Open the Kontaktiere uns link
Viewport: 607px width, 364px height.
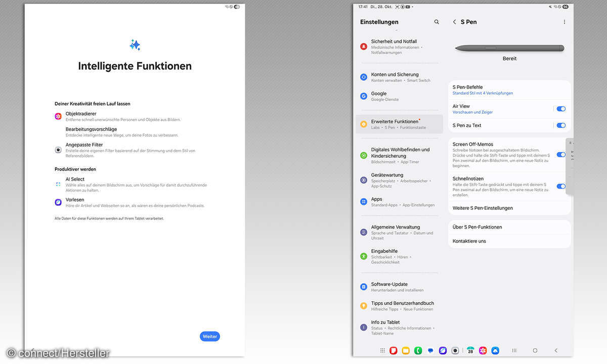click(x=470, y=241)
